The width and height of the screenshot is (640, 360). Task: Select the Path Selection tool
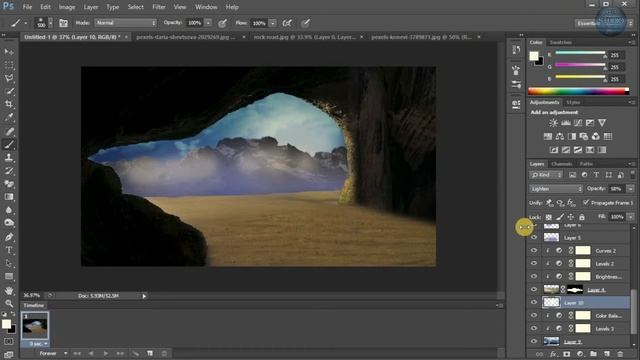9,263
